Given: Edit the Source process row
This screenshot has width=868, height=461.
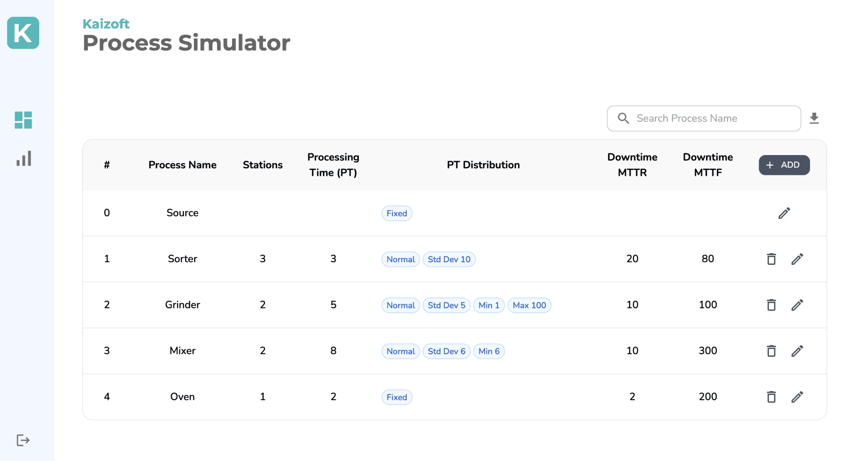Looking at the screenshot, I should click(785, 213).
